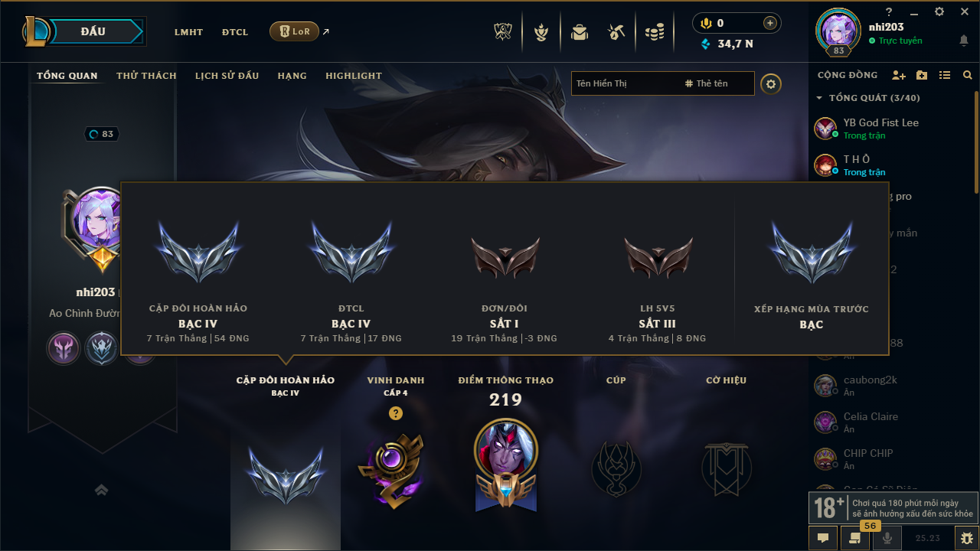The width and height of the screenshot is (980, 551).
Task: Collapse the TỔNG QUÁT friends group
Action: [x=819, y=98]
